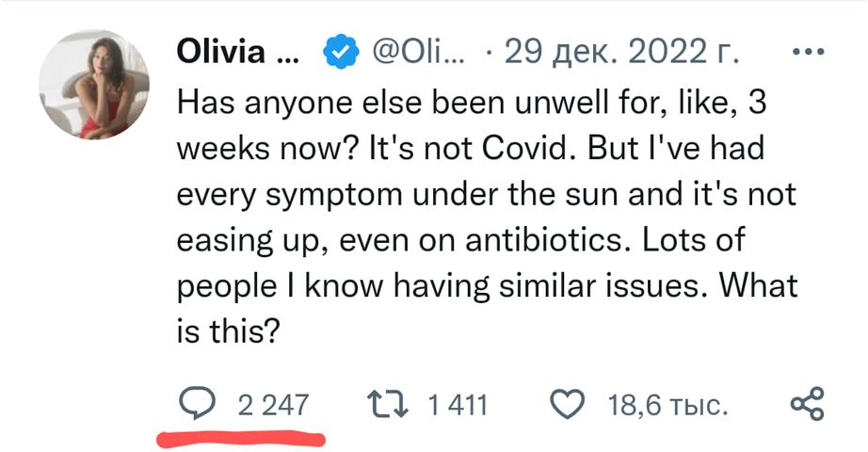The width and height of the screenshot is (868, 452).
Task: Click the 18,6 тыс. likes count
Action: point(667,406)
